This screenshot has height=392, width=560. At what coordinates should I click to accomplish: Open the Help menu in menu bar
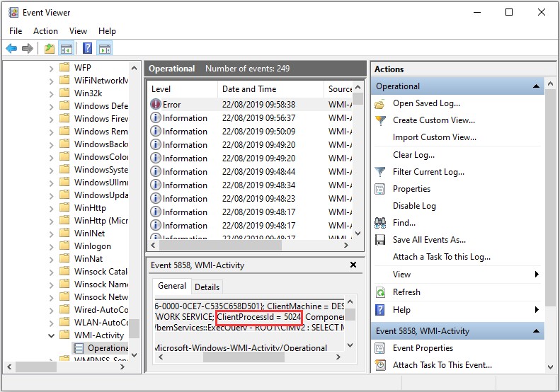[x=107, y=31]
